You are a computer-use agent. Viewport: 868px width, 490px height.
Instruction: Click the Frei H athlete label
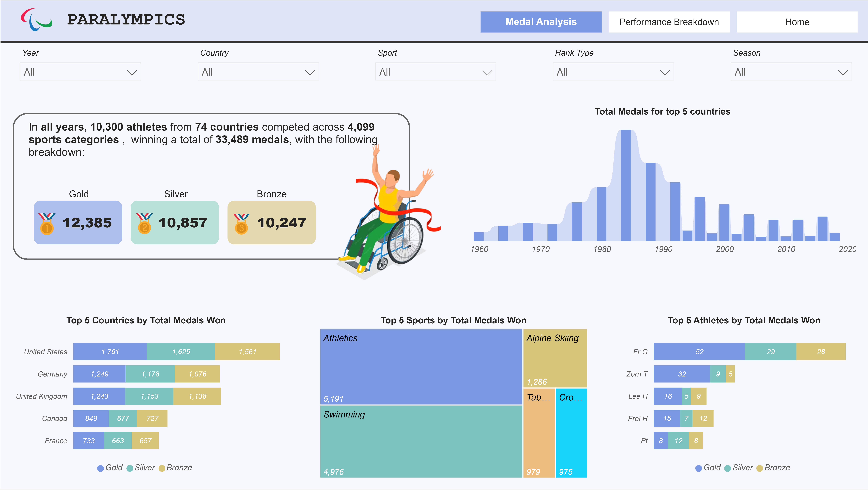point(638,418)
